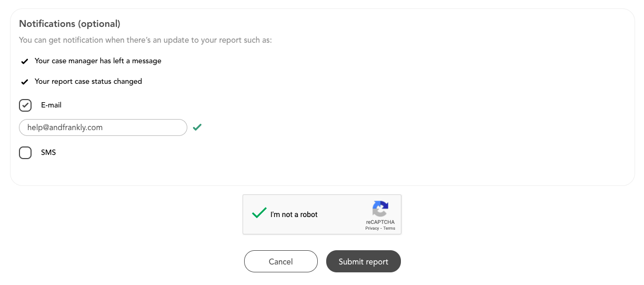Click the reCAPTCHA text under the logo
The image size is (644, 285).
[380, 222]
